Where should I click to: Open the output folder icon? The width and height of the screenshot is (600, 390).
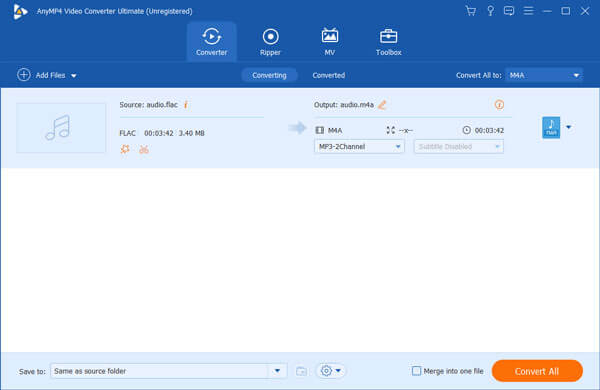click(302, 371)
